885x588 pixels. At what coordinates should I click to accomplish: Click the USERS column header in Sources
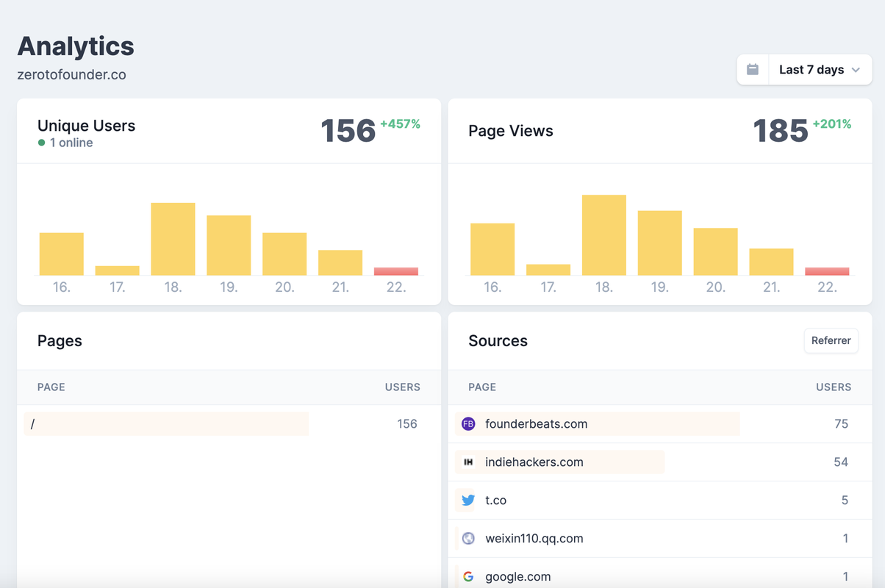(834, 387)
